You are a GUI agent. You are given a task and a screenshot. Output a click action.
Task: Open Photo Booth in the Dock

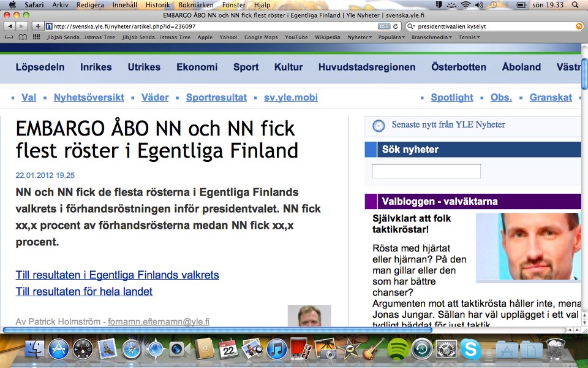coord(301,349)
